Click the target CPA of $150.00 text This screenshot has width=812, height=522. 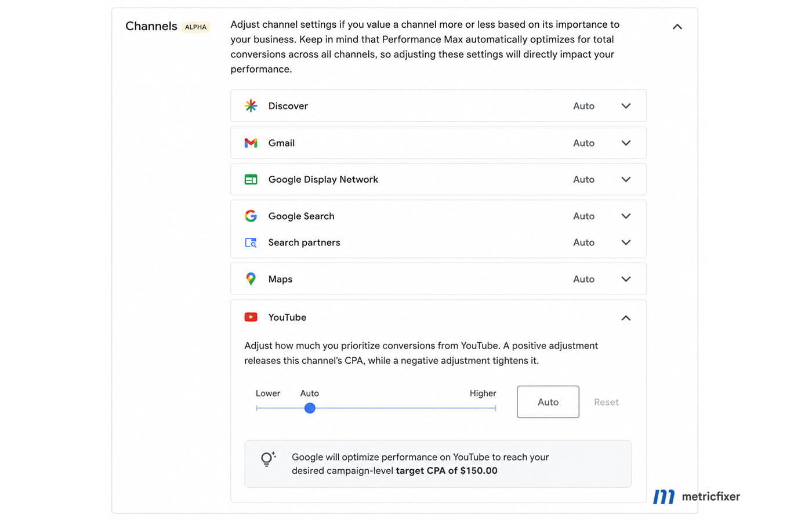coord(447,471)
